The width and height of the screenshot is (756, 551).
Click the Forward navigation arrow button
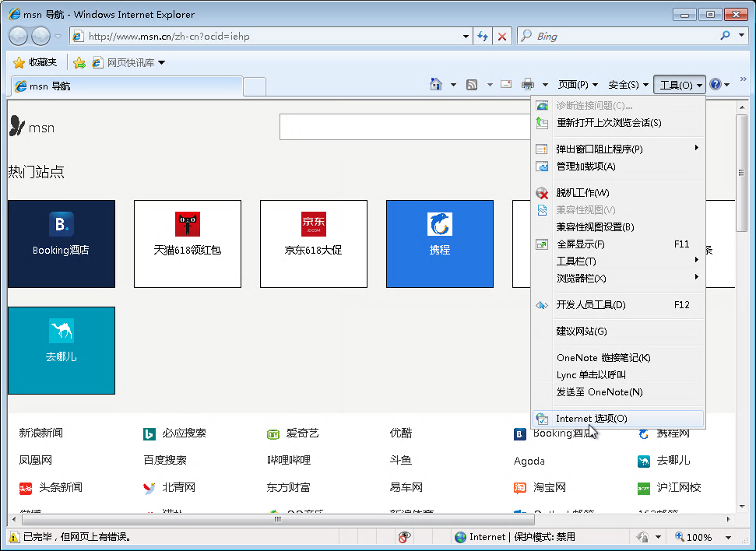tap(40, 36)
